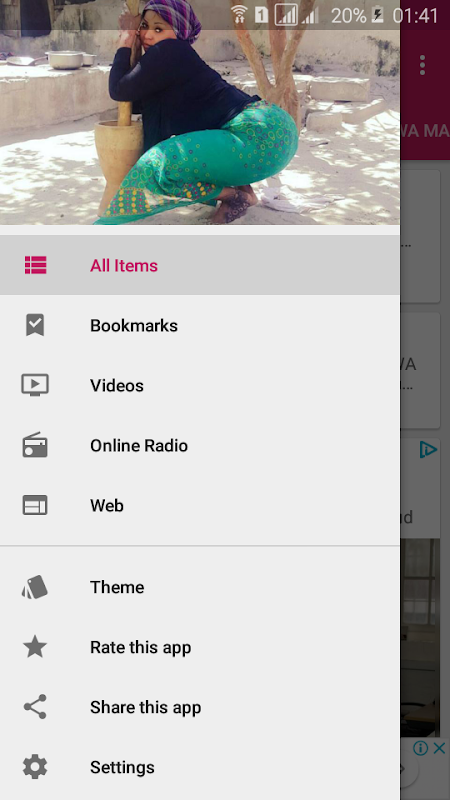Screen dimensions: 450x800
Task: Tap the clock showing 01:41
Action: click(416, 16)
